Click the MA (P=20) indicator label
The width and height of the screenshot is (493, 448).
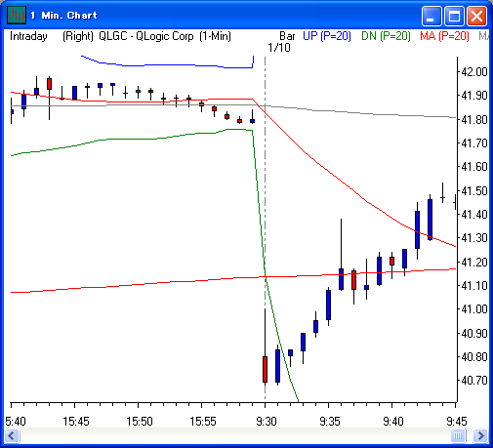pos(444,36)
